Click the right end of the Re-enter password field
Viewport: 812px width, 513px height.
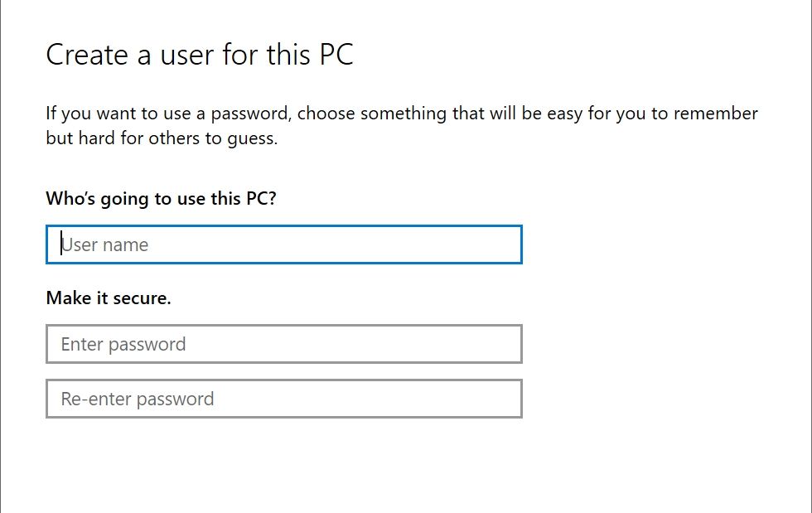click(505, 399)
